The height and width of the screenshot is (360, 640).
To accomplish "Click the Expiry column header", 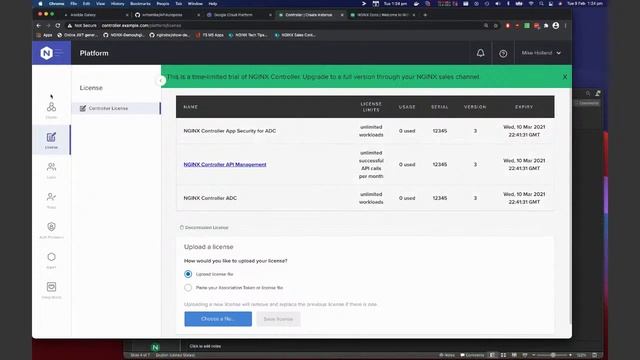I will coord(524,107).
